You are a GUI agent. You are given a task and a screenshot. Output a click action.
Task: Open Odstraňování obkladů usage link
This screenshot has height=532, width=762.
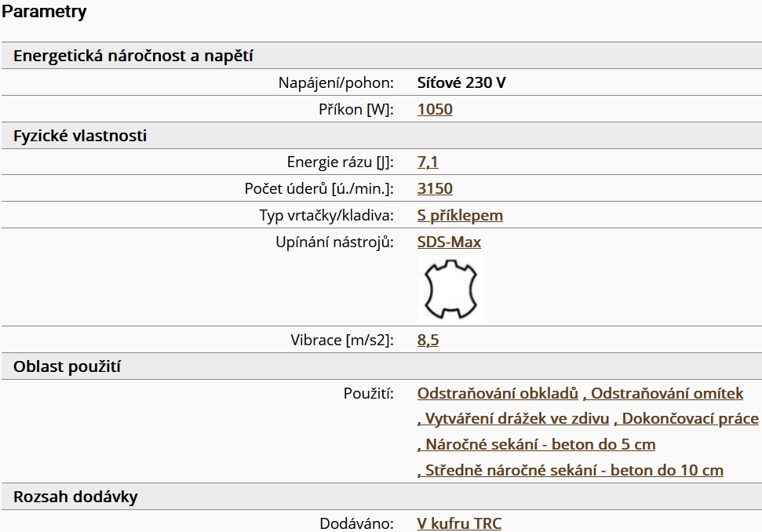click(498, 393)
